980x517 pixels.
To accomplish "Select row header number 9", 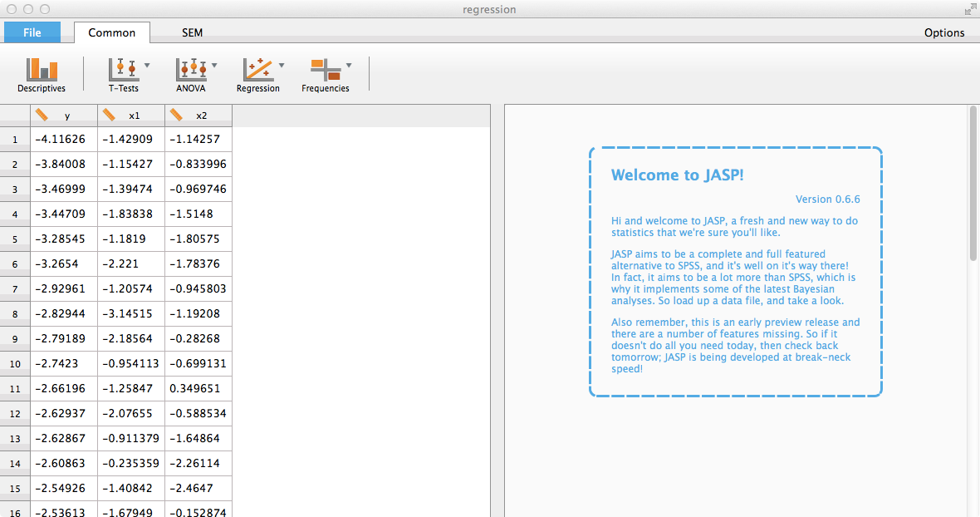I will tap(15, 339).
